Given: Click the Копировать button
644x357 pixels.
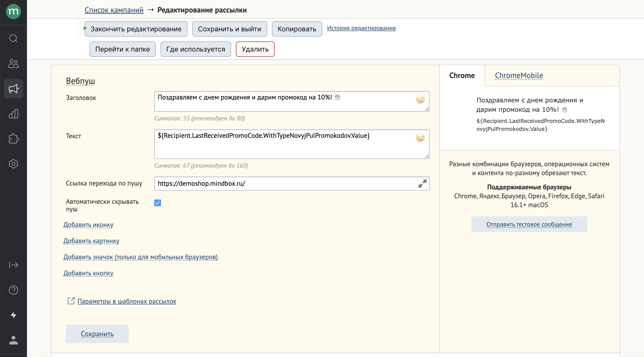Looking at the screenshot, I should 297,29.
